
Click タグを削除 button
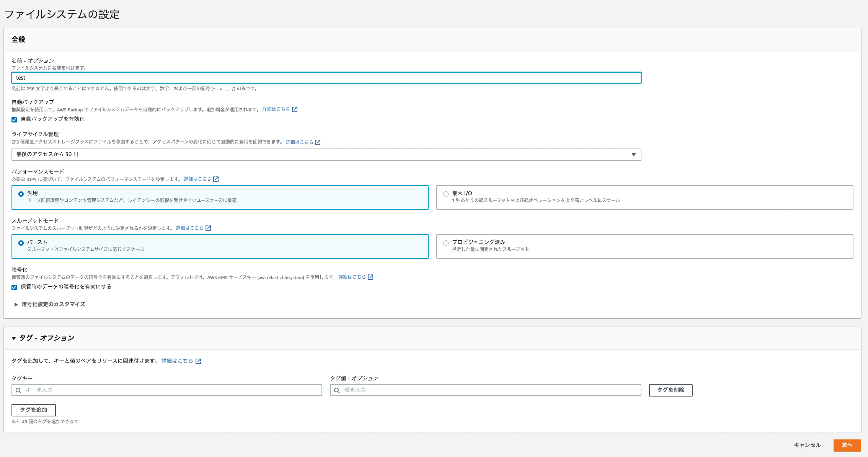pyautogui.click(x=671, y=390)
